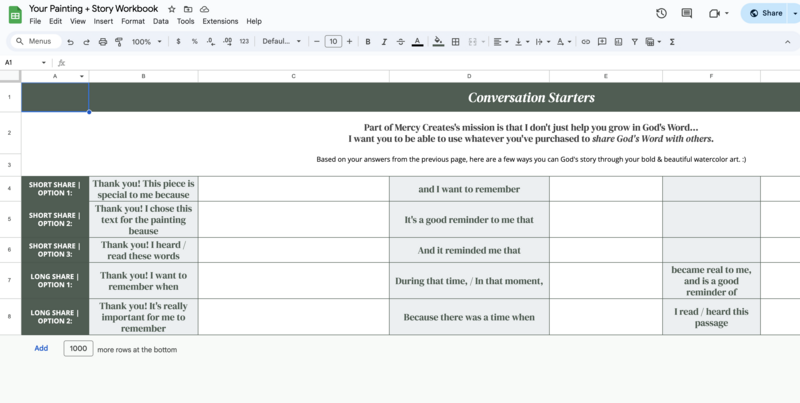Hide the menus with the collapse chevron

(x=787, y=42)
